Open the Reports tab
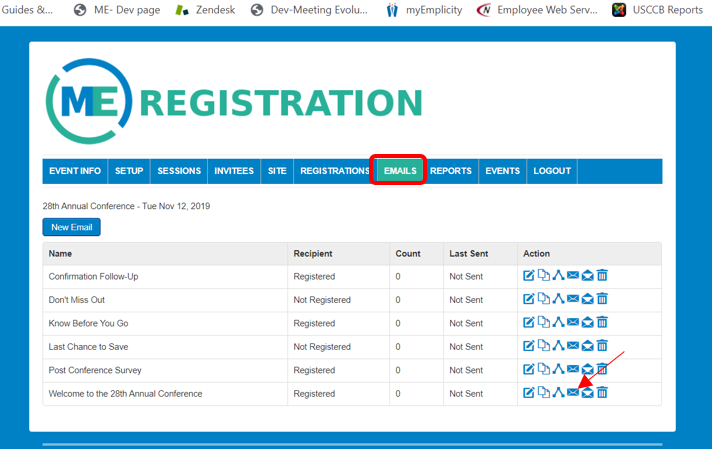 click(x=451, y=171)
